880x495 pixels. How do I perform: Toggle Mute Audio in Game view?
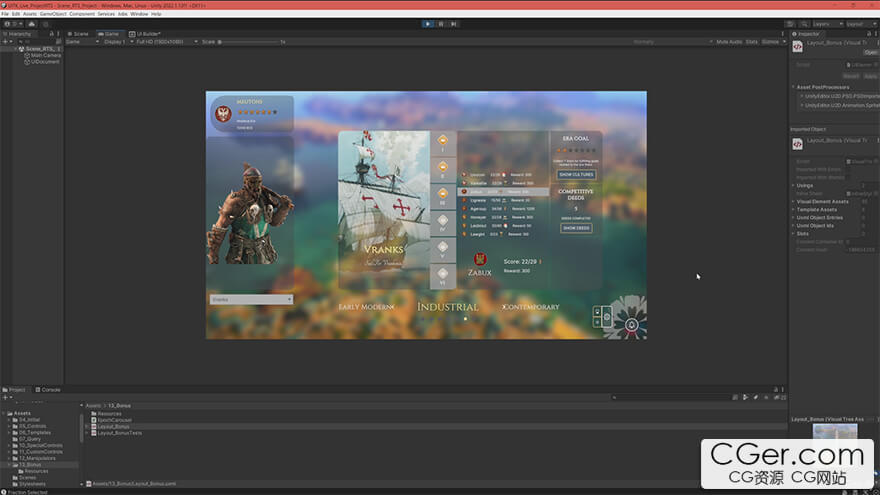tap(729, 42)
